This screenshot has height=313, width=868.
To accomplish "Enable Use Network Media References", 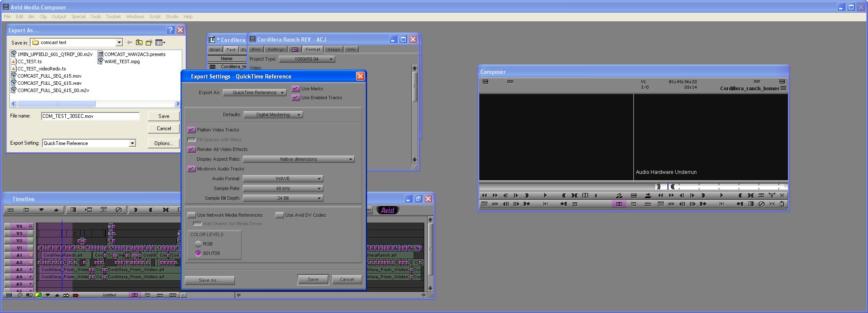I will [192, 215].
